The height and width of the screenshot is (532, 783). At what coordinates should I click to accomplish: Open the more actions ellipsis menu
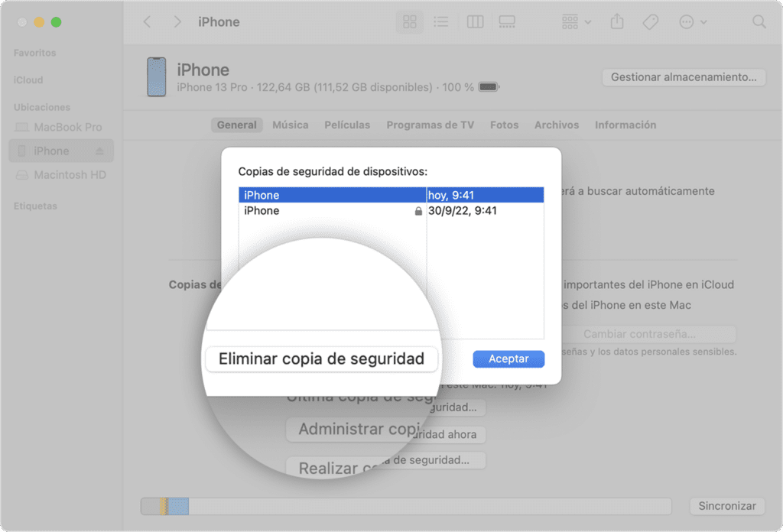(693, 22)
